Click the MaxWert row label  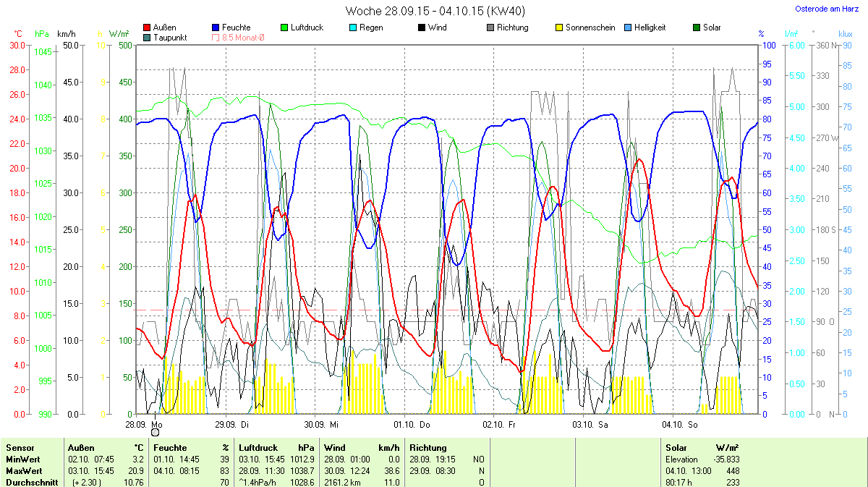tap(24, 471)
